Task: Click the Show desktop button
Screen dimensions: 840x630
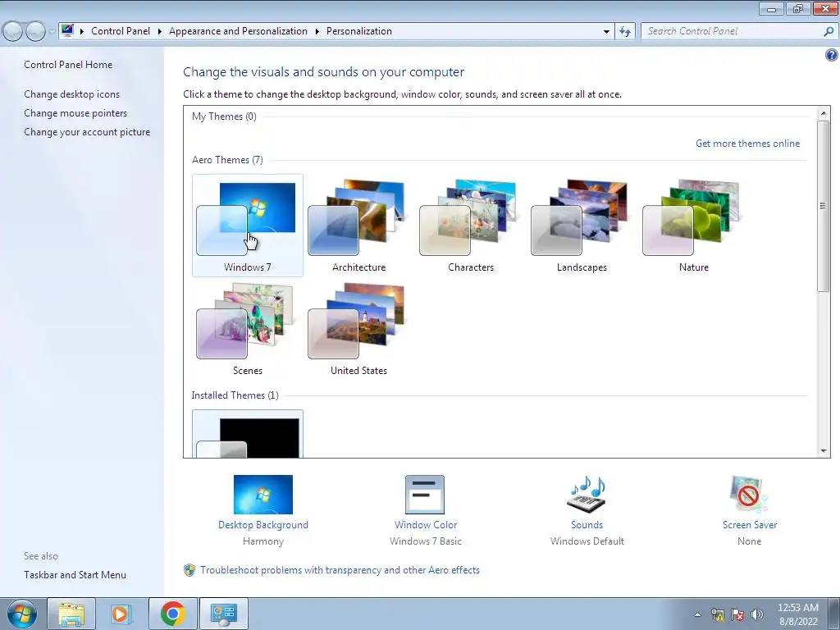Action: point(833,614)
